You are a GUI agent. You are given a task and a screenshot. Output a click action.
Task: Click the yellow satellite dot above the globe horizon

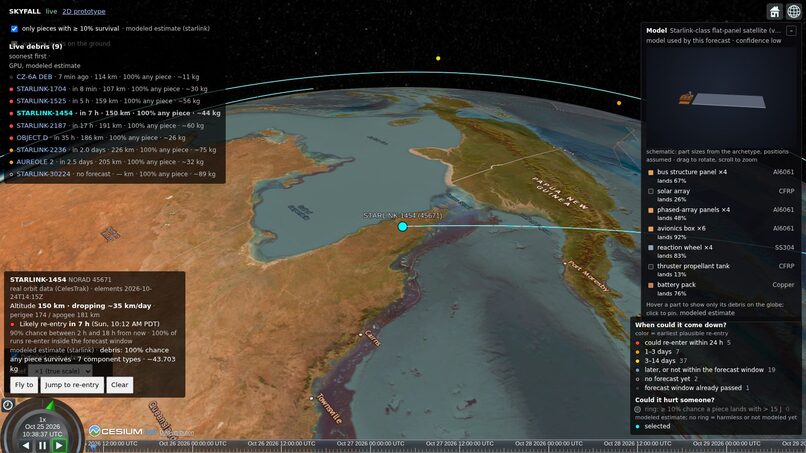point(438,59)
